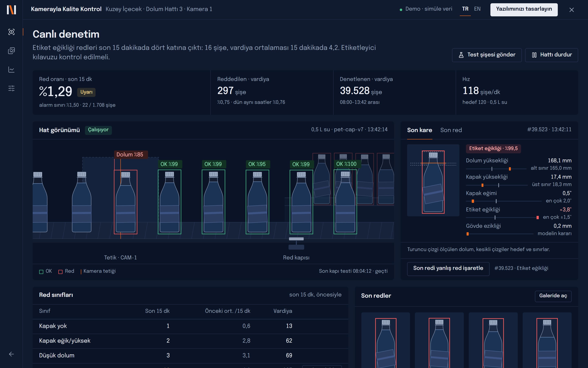Click the flask icon on Test şişesi gönder
Image resolution: width=588 pixels, height=368 pixels.
461,55
